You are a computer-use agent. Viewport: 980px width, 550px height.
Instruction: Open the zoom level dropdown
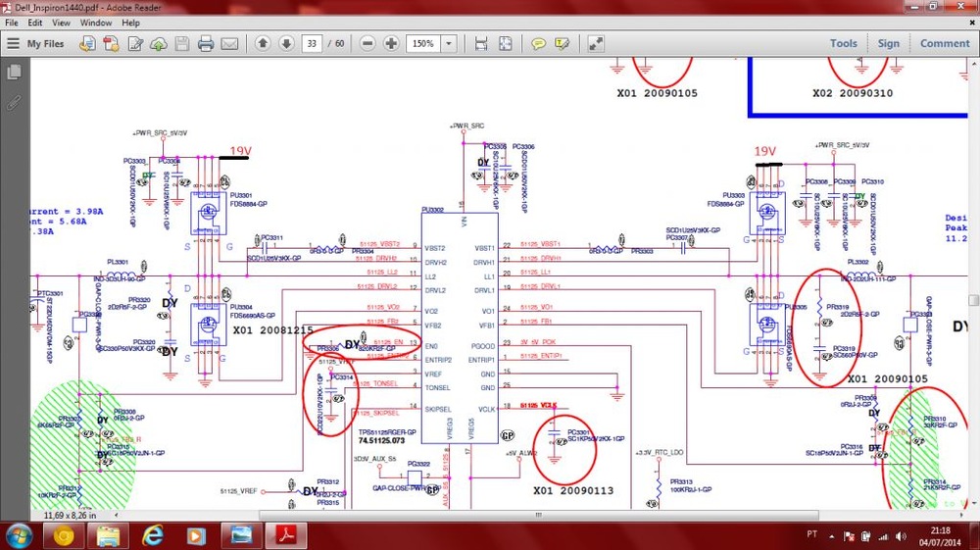[449, 44]
